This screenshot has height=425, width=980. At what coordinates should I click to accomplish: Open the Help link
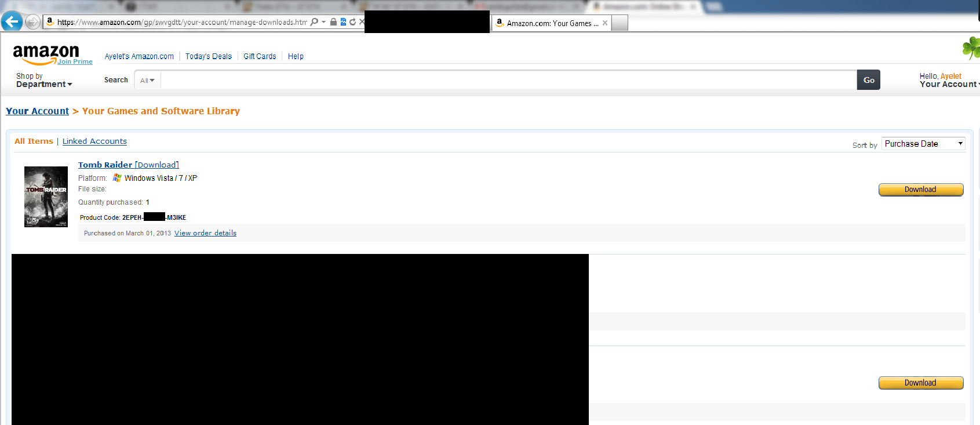click(296, 56)
